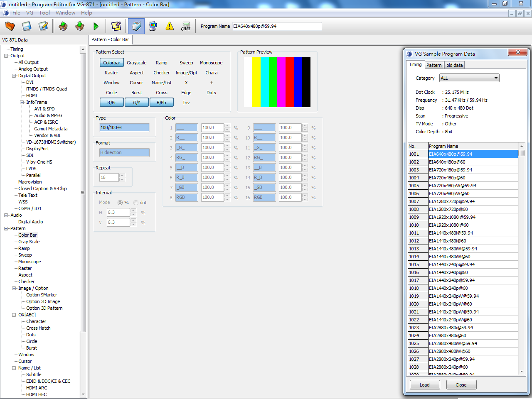Collapse the Output tree node
Image resolution: width=532 pixels, height=399 pixels.
pos(6,56)
